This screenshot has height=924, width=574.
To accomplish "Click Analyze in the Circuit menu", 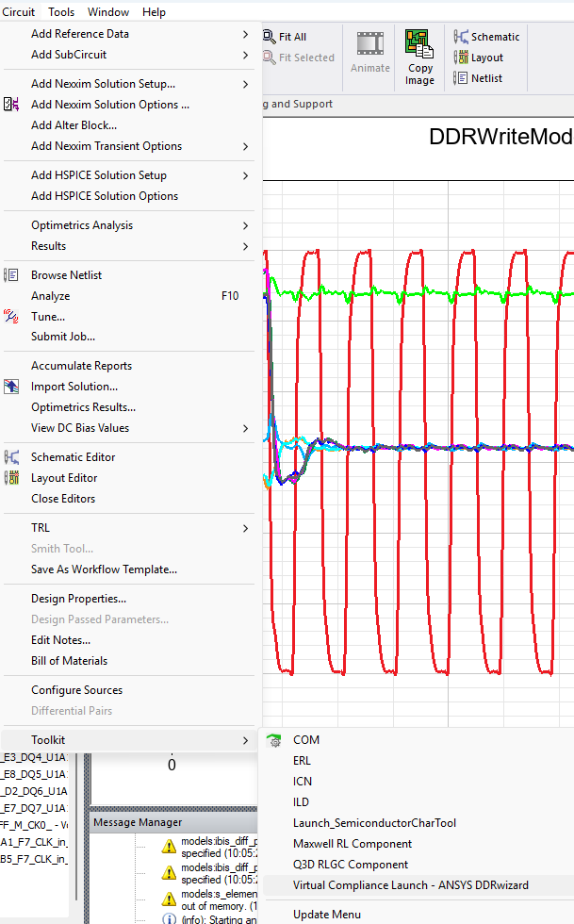I will pos(50,296).
